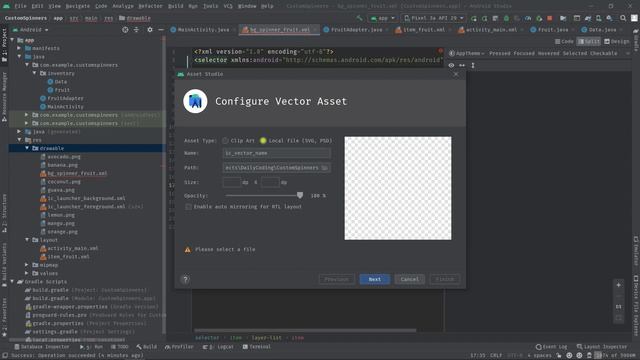Open Database Inspector tool window
This screenshot has width=640, height=360.
click(x=41, y=347)
